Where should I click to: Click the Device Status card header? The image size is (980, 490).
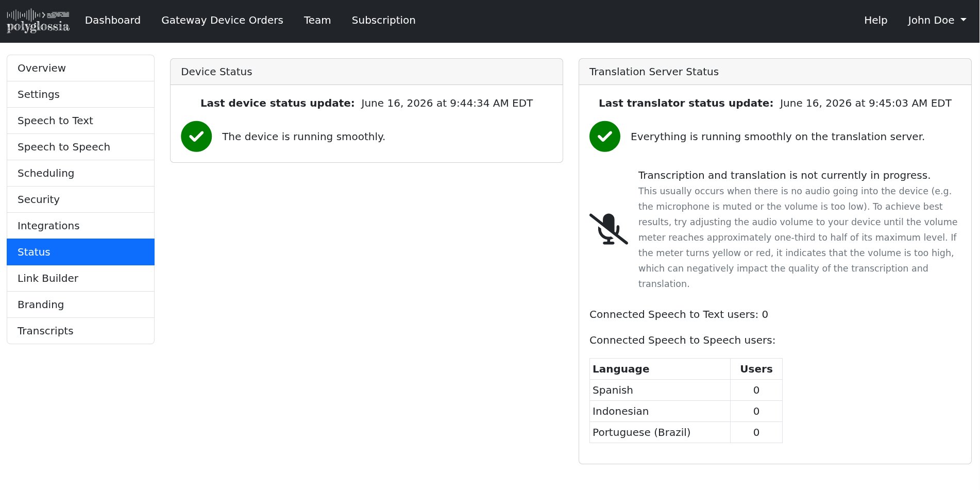[366, 72]
